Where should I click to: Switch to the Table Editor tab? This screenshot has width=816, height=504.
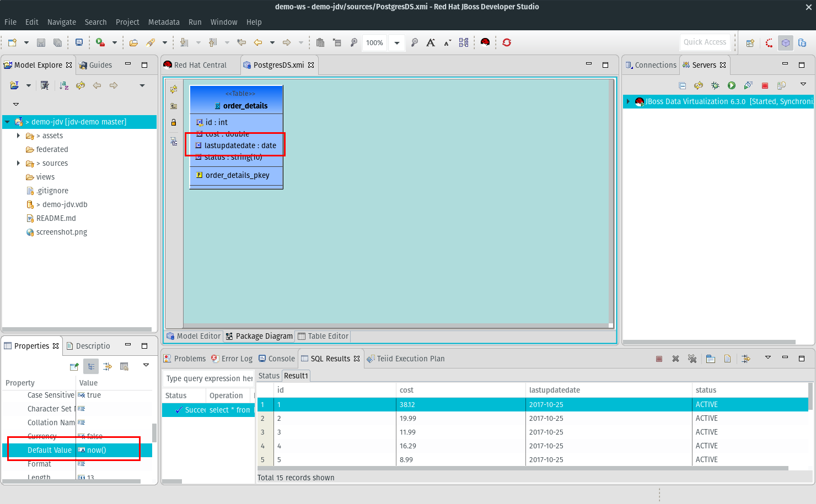click(x=323, y=336)
